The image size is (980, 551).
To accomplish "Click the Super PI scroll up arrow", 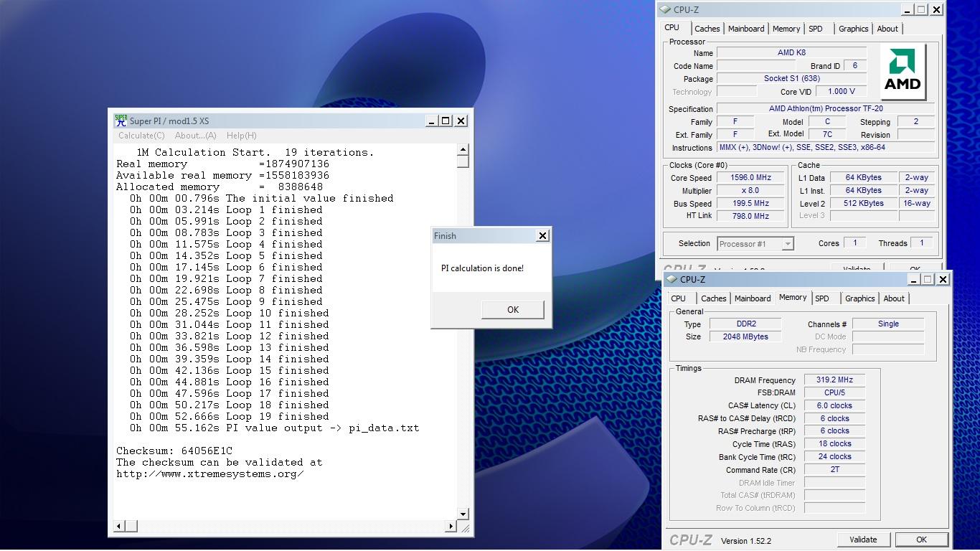I will click(x=463, y=150).
